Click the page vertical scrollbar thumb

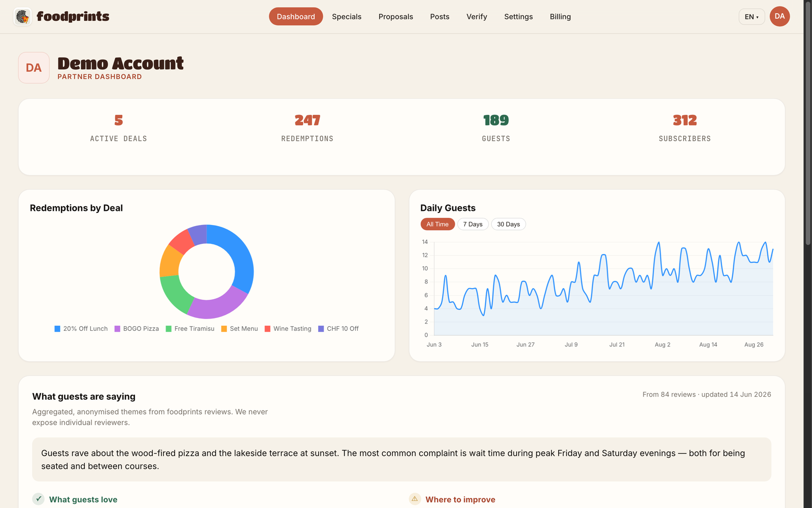pos(808,124)
